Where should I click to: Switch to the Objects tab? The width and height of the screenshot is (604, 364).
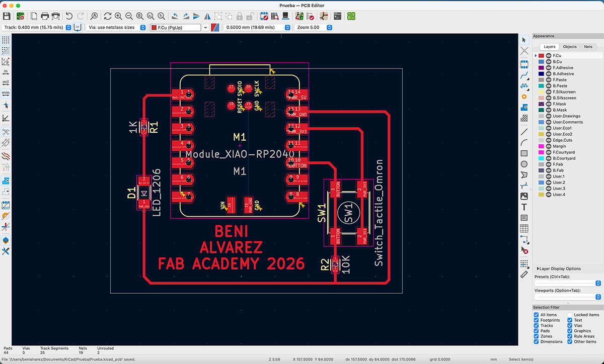click(570, 47)
